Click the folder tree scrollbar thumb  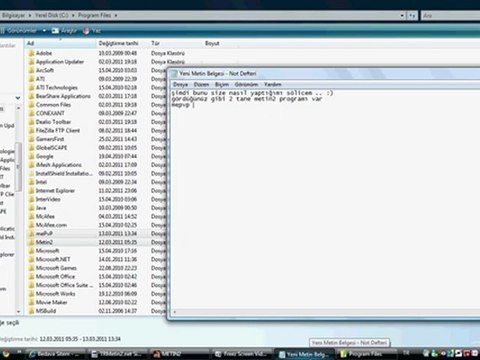(19, 167)
